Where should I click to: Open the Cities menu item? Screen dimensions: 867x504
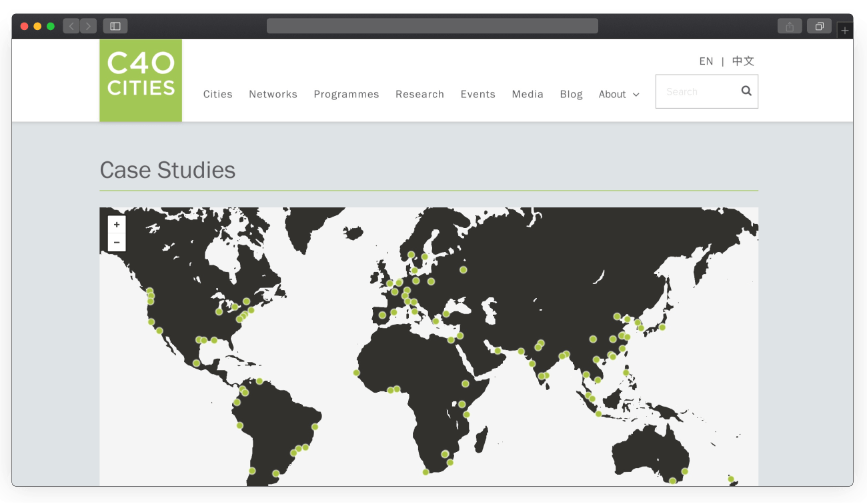tap(218, 94)
